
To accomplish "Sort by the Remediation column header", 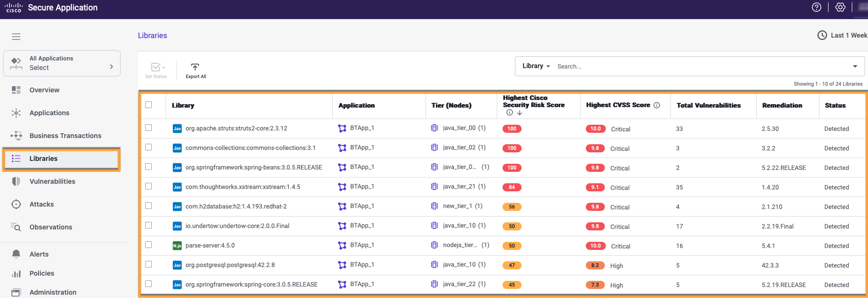I will click(782, 105).
